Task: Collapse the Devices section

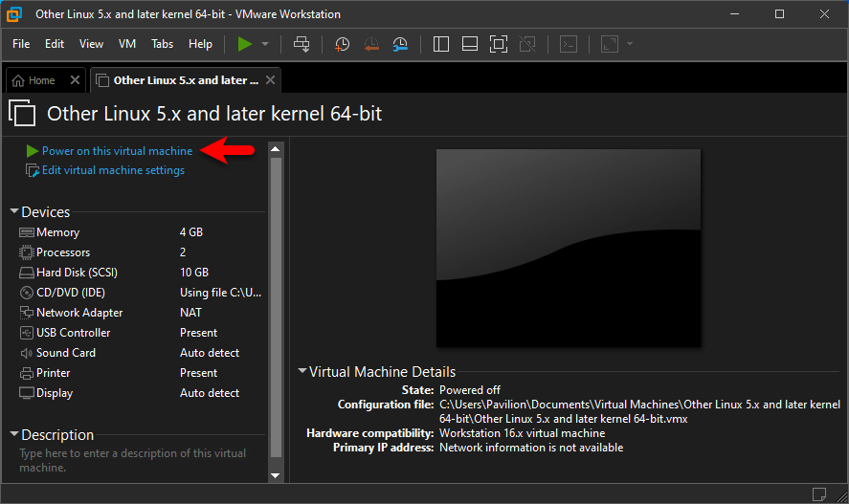Action: click(14, 211)
